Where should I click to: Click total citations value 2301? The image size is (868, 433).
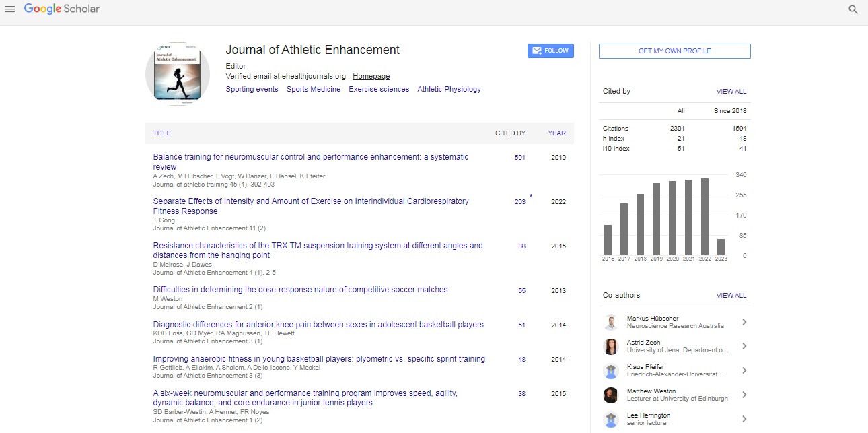[677, 129]
